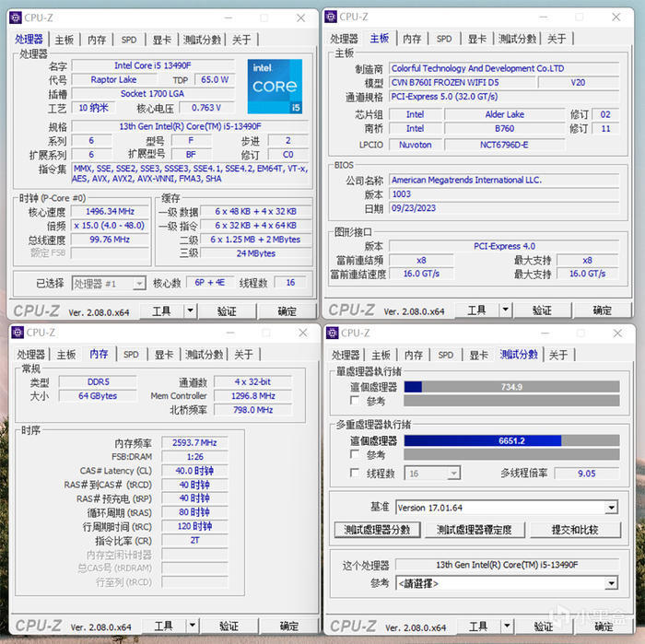Minimize the top-left CPU-Z processor window
645x644 pixels.
[229, 18]
